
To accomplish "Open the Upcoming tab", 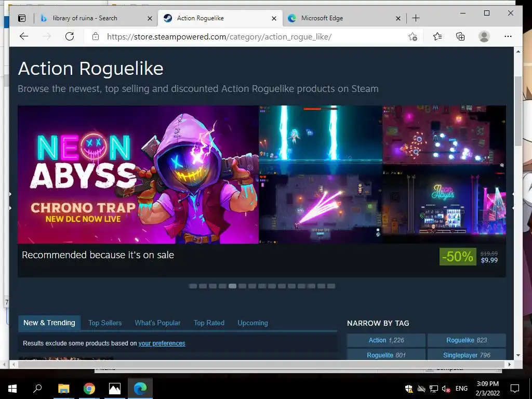I will point(253,323).
